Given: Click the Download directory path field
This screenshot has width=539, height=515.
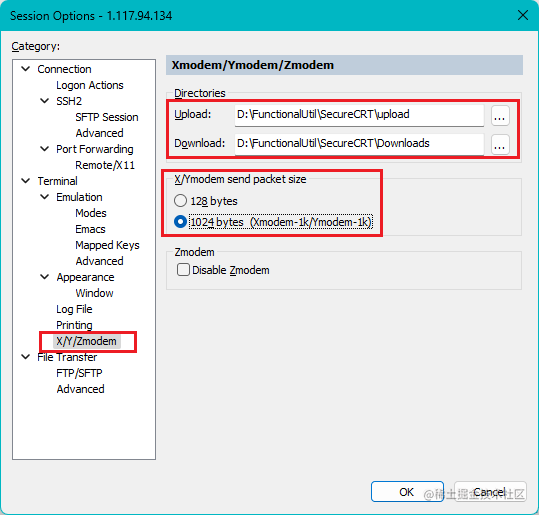Looking at the screenshot, I should coord(359,144).
